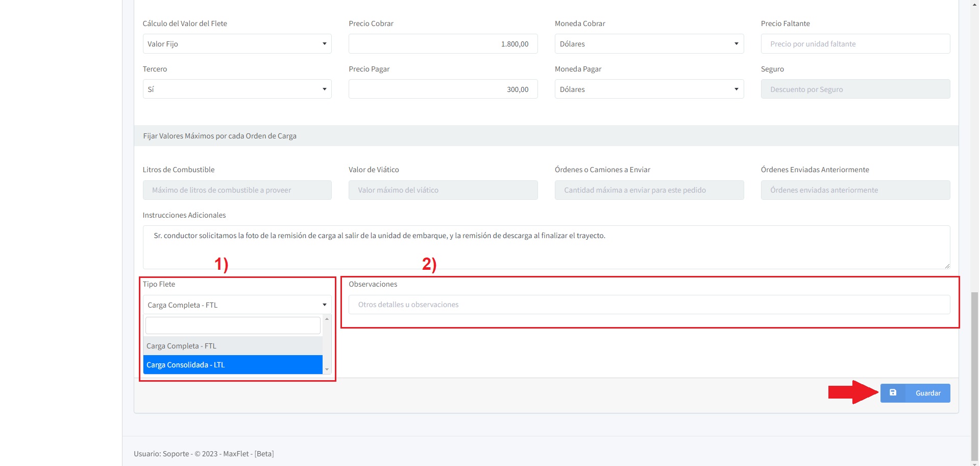This screenshot has height=466, width=980.
Task: Click the Guardar button
Action: [x=927, y=393]
